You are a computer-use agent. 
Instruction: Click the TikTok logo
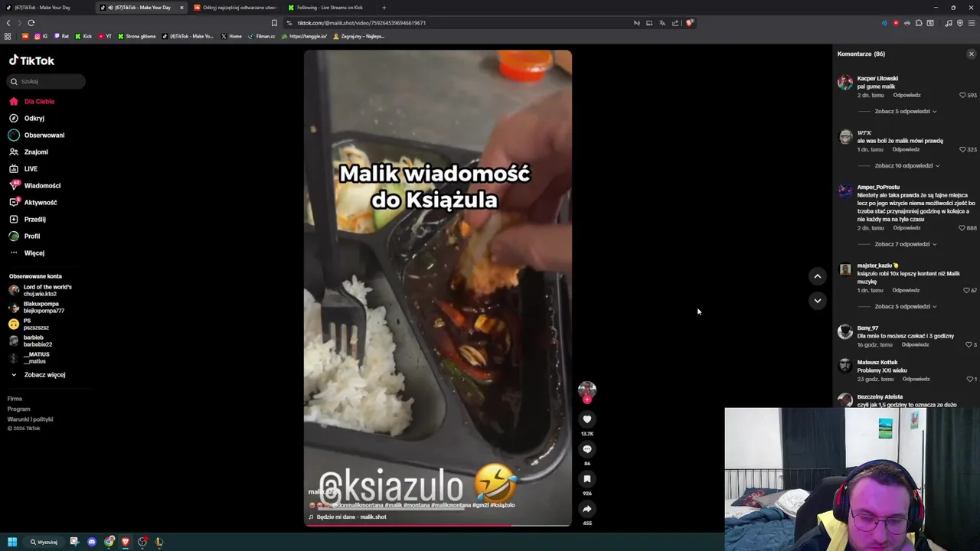(31, 60)
